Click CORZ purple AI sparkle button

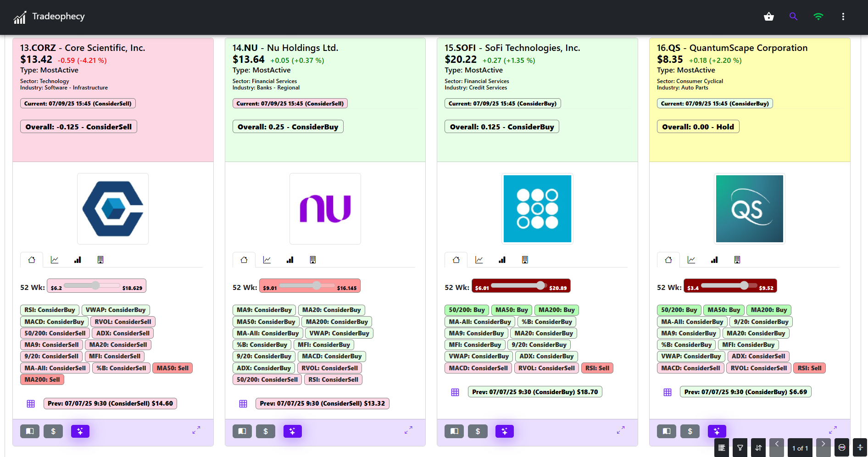tap(80, 431)
